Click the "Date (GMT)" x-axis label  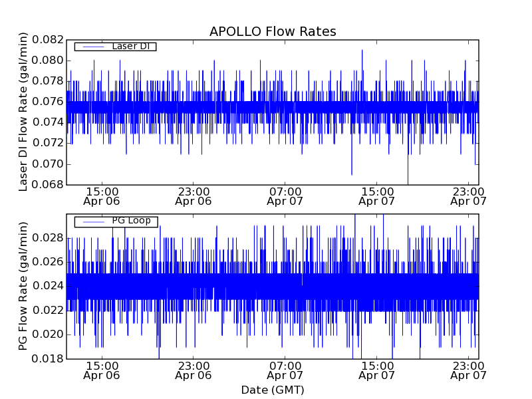click(x=273, y=390)
